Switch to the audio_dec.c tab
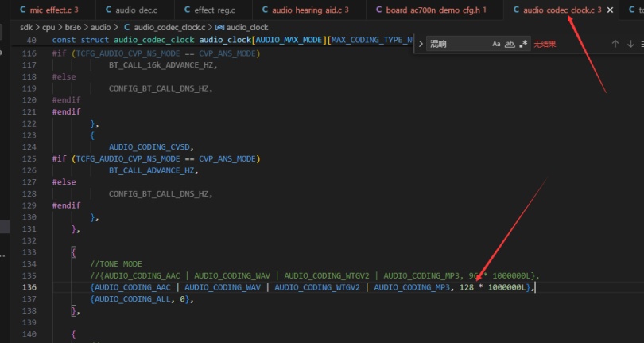The image size is (644, 343). [134, 10]
